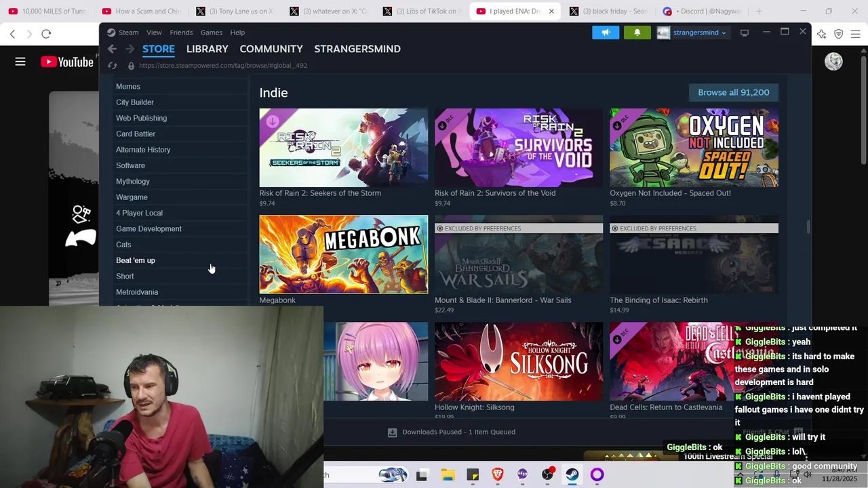868x488 pixels.
Task: Go forward in Steam navigation
Action: [130, 49]
